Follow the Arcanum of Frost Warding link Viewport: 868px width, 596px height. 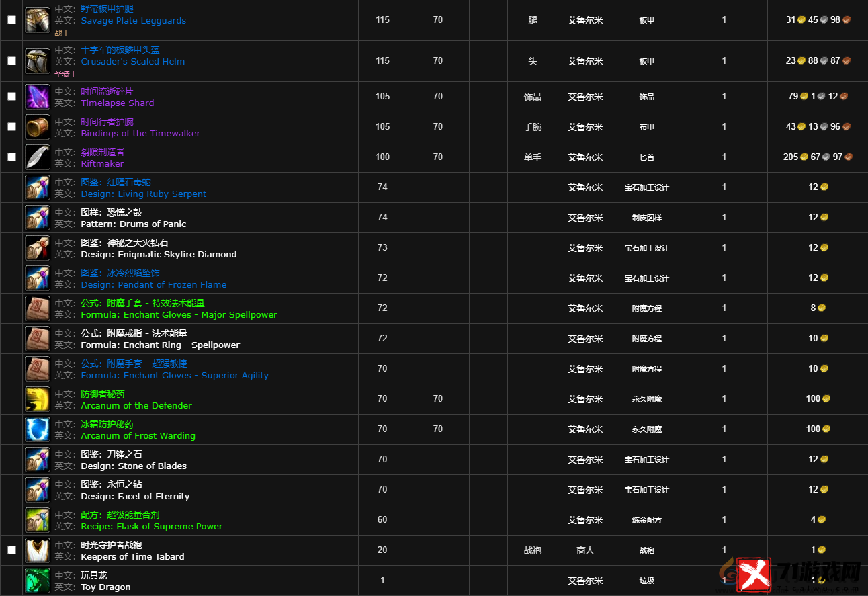138,436
